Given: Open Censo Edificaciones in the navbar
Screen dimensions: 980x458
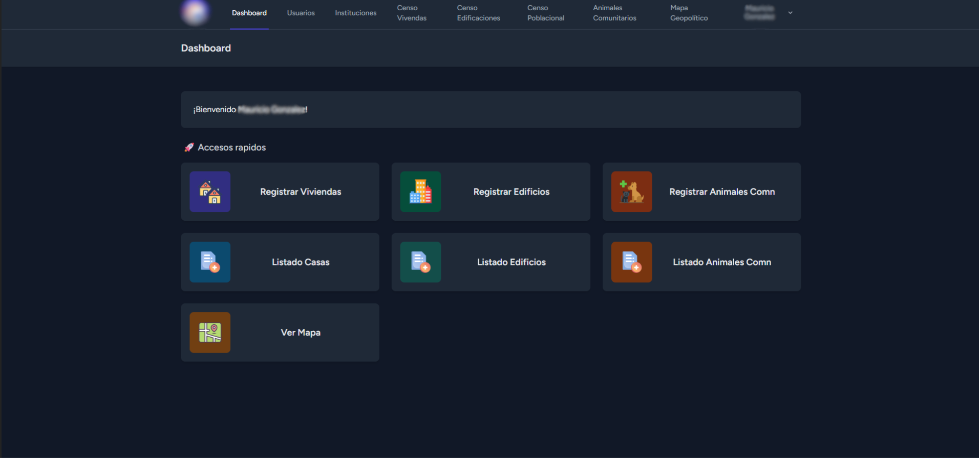Looking at the screenshot, I should [x=478, y=13].
